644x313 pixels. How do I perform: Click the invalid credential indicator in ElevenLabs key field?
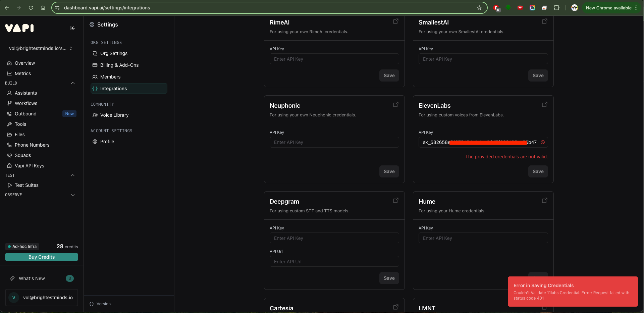(x=543, y=142)
